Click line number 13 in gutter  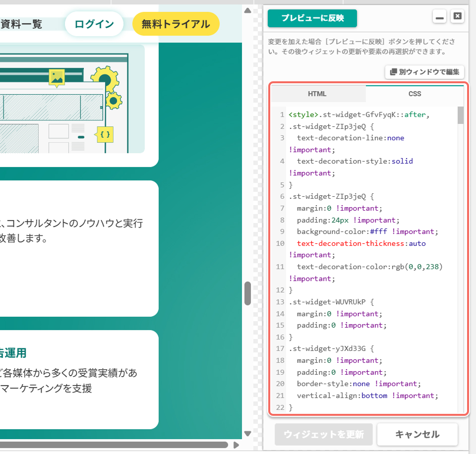point(280,302)
